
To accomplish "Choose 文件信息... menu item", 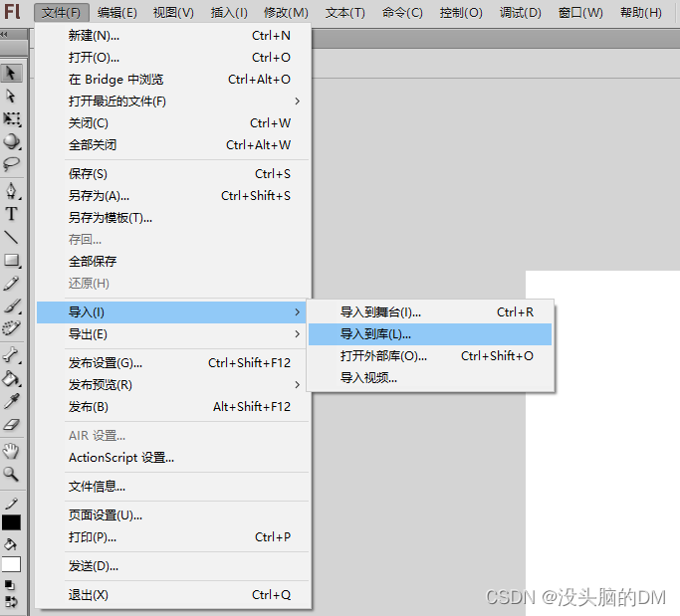I will [x=173, y=487].
